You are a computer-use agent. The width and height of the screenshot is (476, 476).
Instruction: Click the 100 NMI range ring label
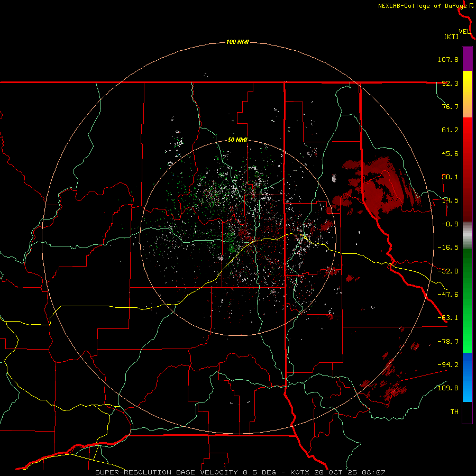[237, 42]
